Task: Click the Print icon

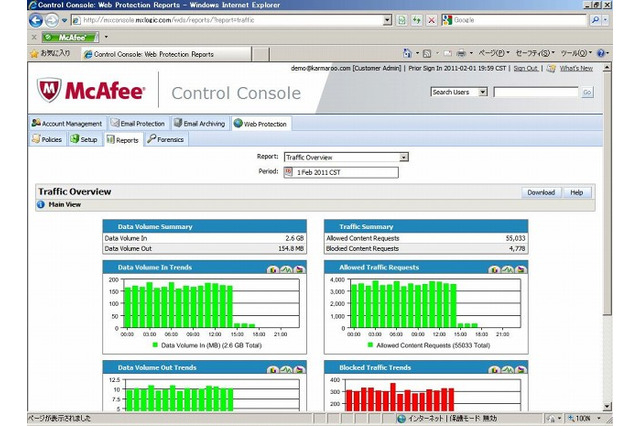Action: (461, 53)
